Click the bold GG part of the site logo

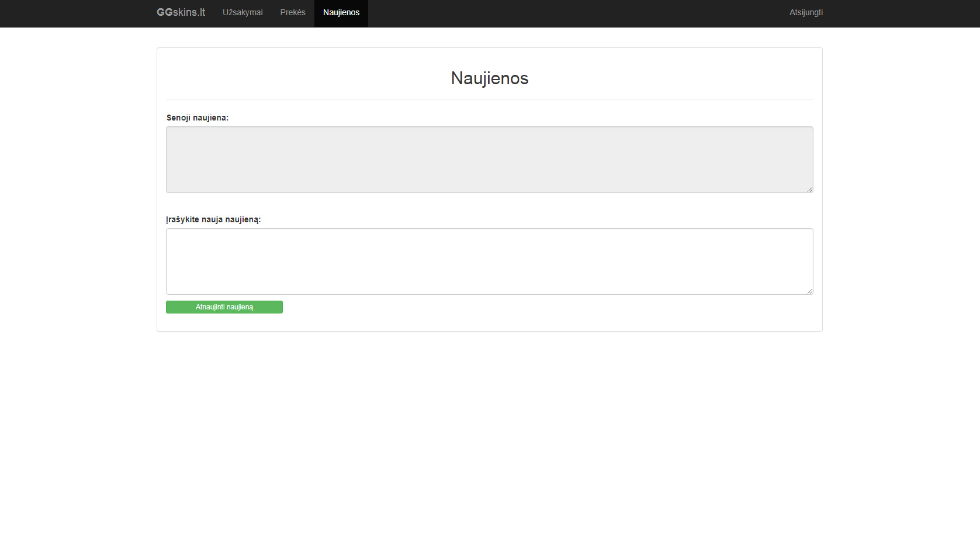tap(165, 12)
